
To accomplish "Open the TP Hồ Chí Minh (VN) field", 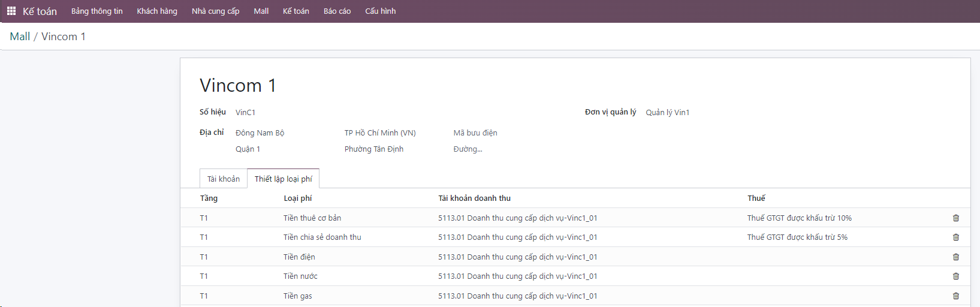I will coord(380,133).
